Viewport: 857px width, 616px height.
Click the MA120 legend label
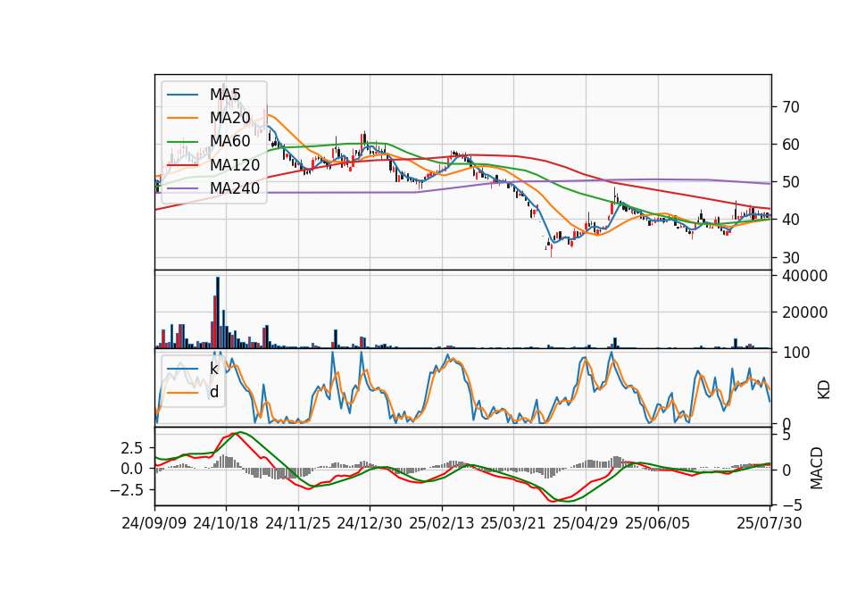click(x=235, y=164)
